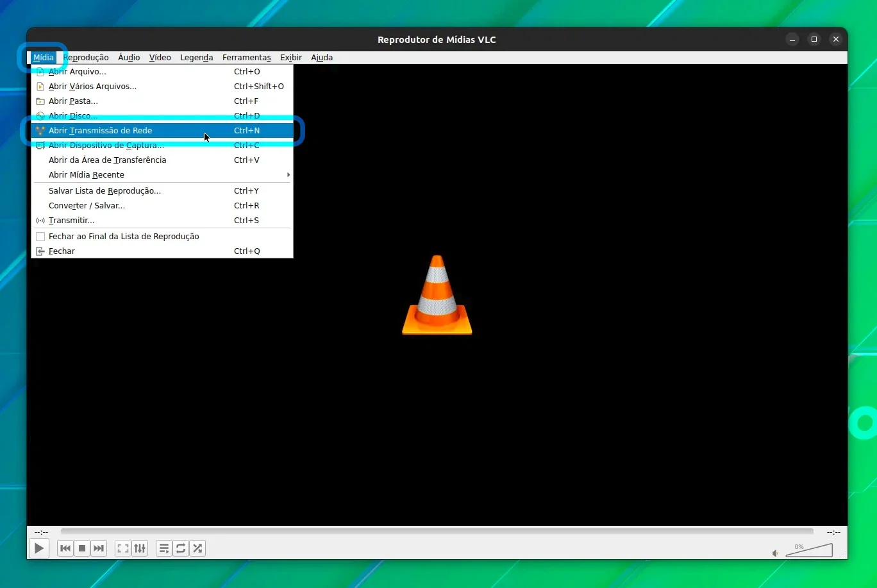The height and width of the screenshot is (588, 877).
Task: Stop playback with the stop icon
Action: [82, 548]
